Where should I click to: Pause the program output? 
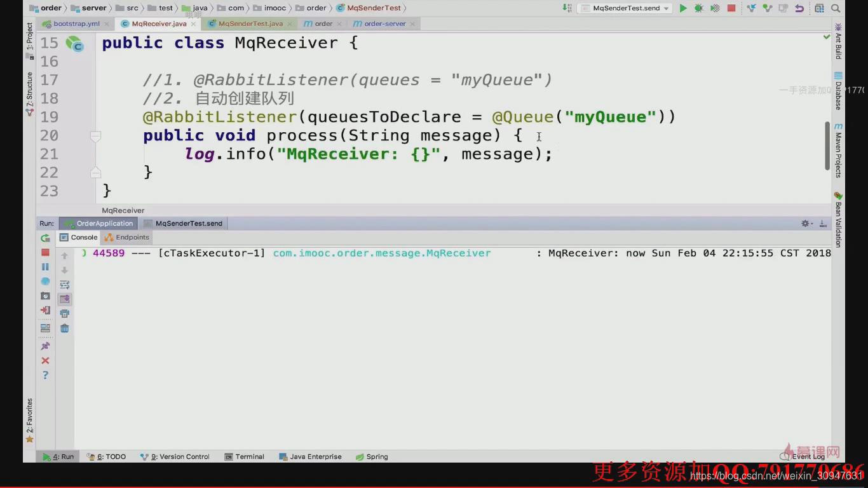pyautogui.click(x=45, y=267)
